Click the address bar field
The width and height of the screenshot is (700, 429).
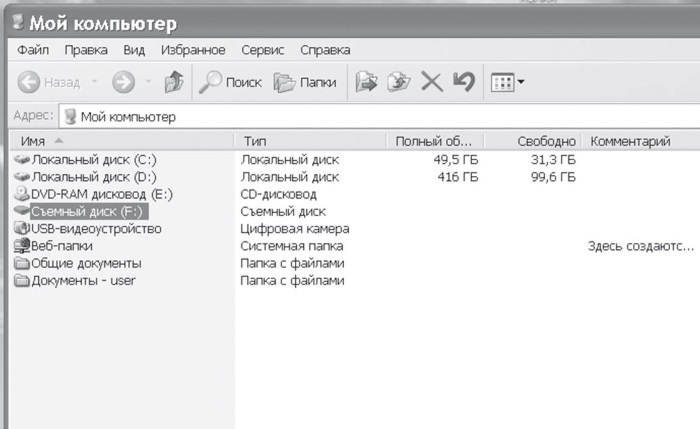pos(379,117)
